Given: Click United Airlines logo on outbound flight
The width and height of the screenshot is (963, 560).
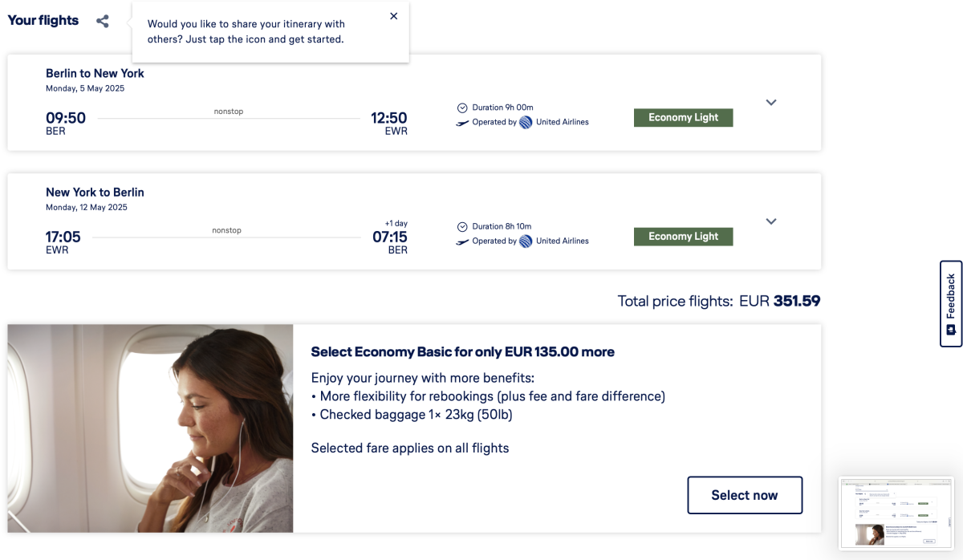Looking at the screenshot, I should click(526, 123).
